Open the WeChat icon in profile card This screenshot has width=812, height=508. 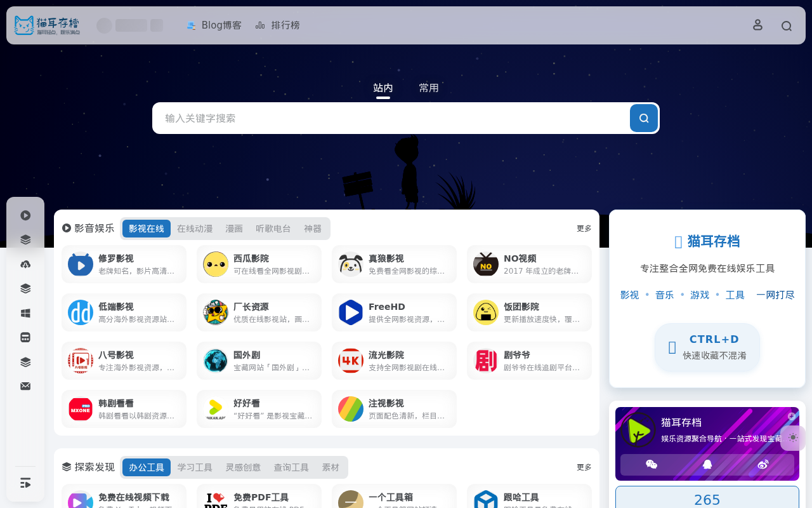[652, 465]
